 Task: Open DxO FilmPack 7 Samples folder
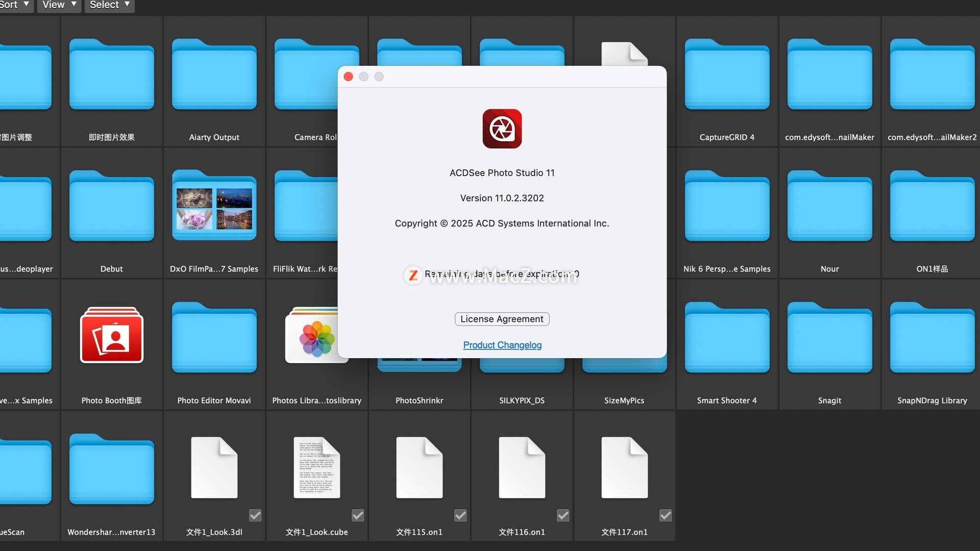(x=214, y=206)
